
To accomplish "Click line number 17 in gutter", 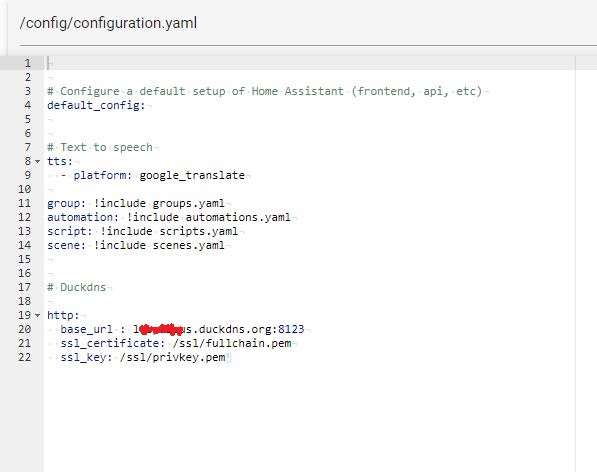I will (x=25, y=287).
